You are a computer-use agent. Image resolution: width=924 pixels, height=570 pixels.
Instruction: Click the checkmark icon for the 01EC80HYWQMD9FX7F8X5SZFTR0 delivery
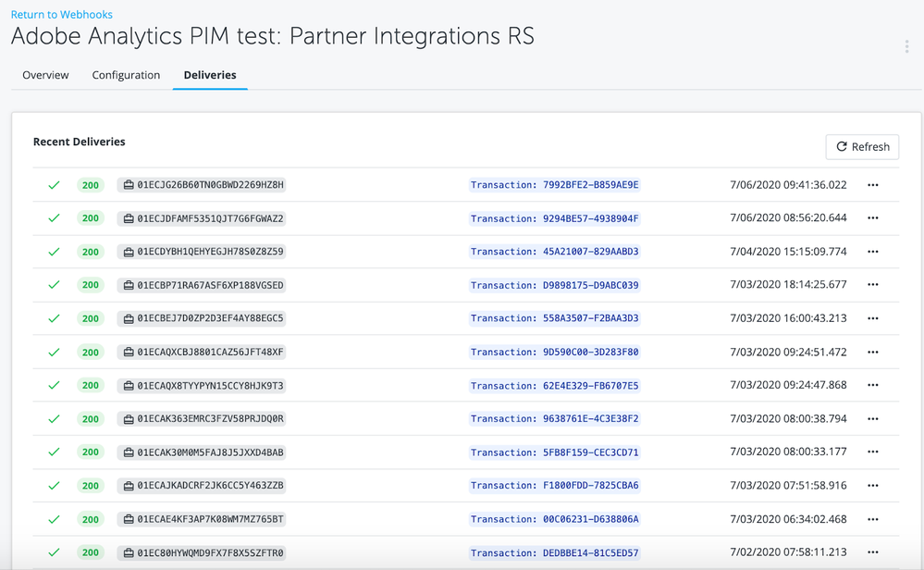tap(54, 552)
